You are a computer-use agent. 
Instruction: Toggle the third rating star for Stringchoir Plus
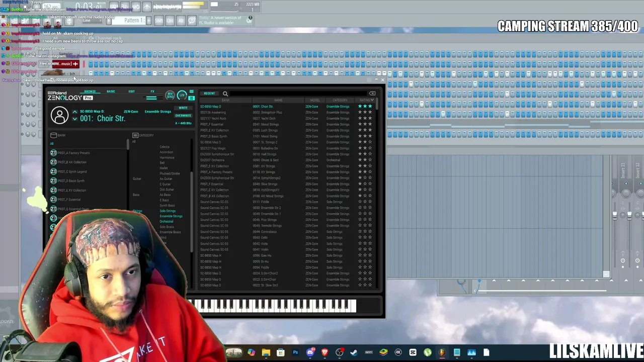370,113
